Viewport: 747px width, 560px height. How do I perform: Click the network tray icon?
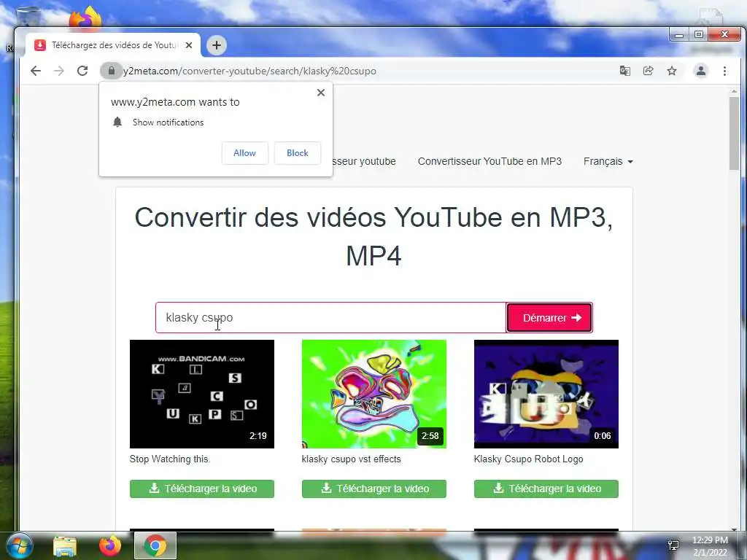pos(673,545)
